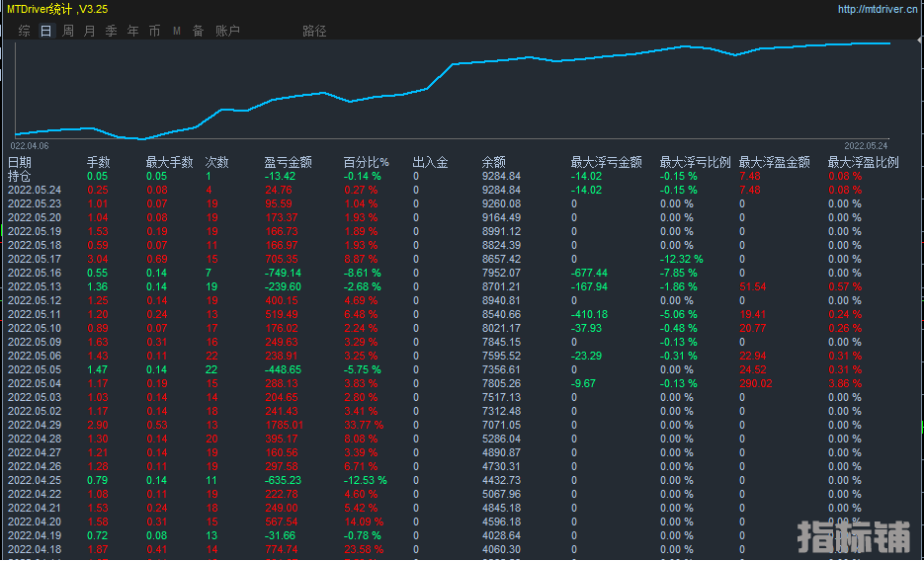924x561 pixels.
Task: Select the 年 yearly tab
Action: pos(133,31)
